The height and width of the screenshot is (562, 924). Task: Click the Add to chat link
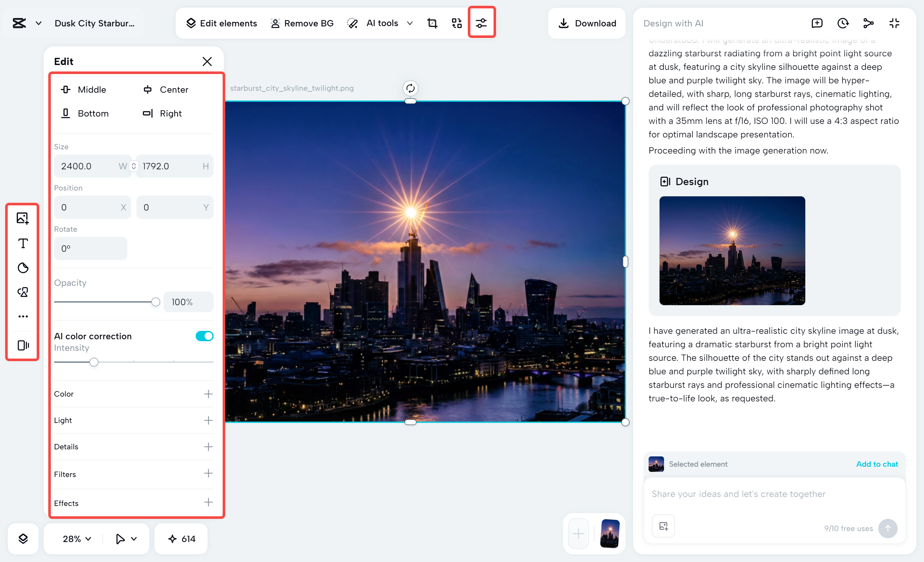pyautogui.click(x=877, y=464)
